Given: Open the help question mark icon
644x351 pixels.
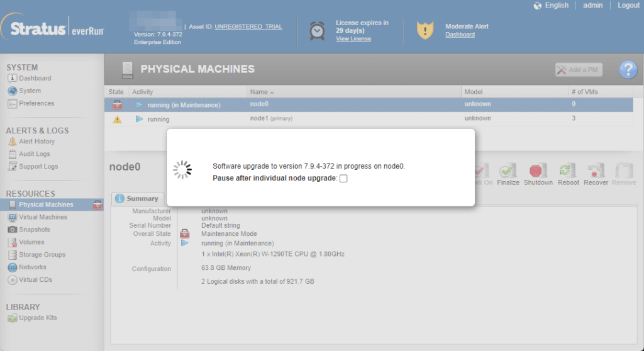Looking at the screenshot, I should tap(628, 69).
